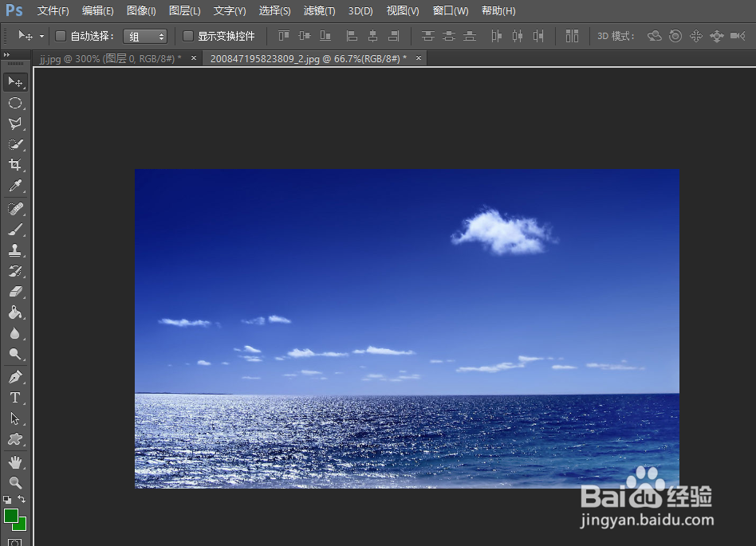Open the 滤镜(T) menu
Viewport: 756px width, 546px height.
point(319,10)
